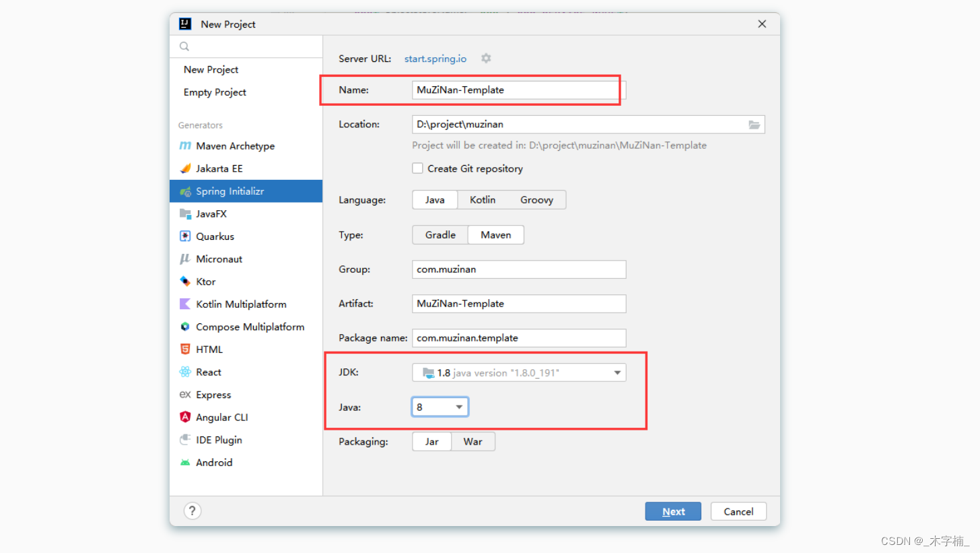980x553 pixels.
Task: Open Server URL settings gear
Action: click(x=486, y=59)
